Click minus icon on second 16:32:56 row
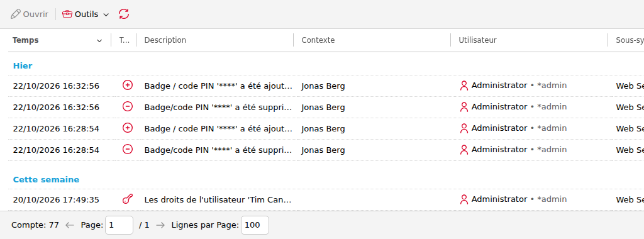 (128, 106)
